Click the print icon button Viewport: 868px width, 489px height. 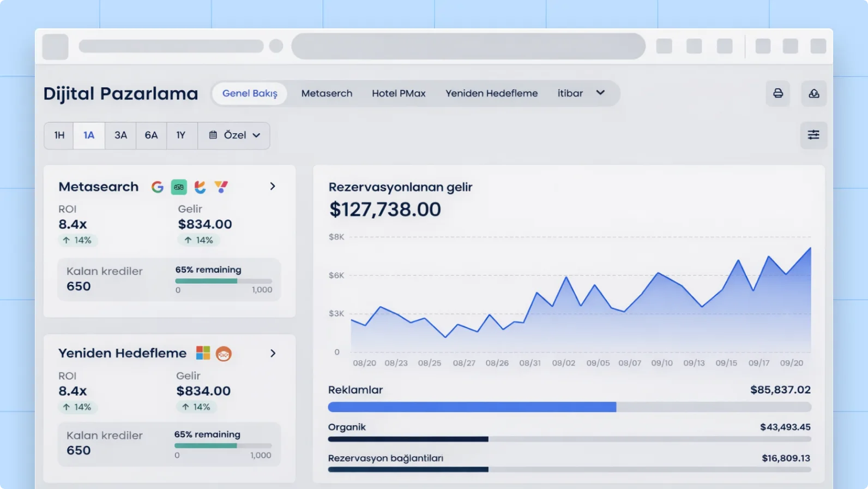(777, 93)
